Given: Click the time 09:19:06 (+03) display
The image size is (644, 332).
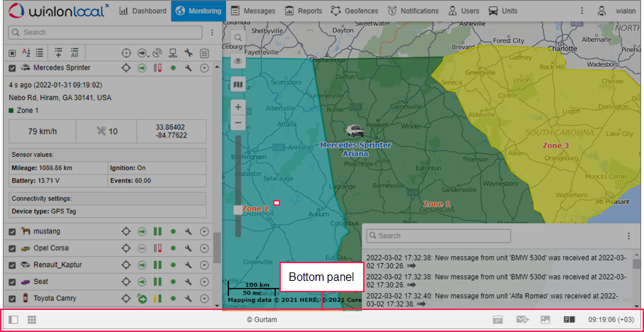Looking at the screenshot, I should (x=611, y=320).
